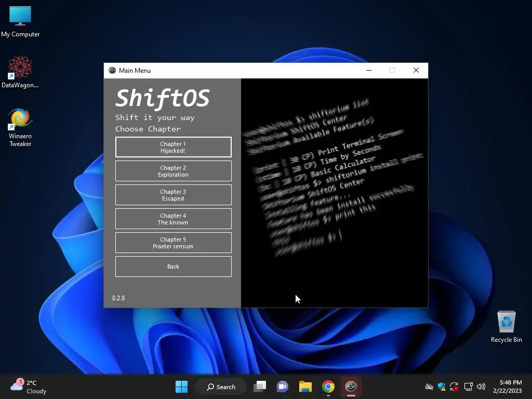The width and height of the screenshot is (532, 399).
Task: Open Windows Security tray icon
Action: [x=442, y=387]
